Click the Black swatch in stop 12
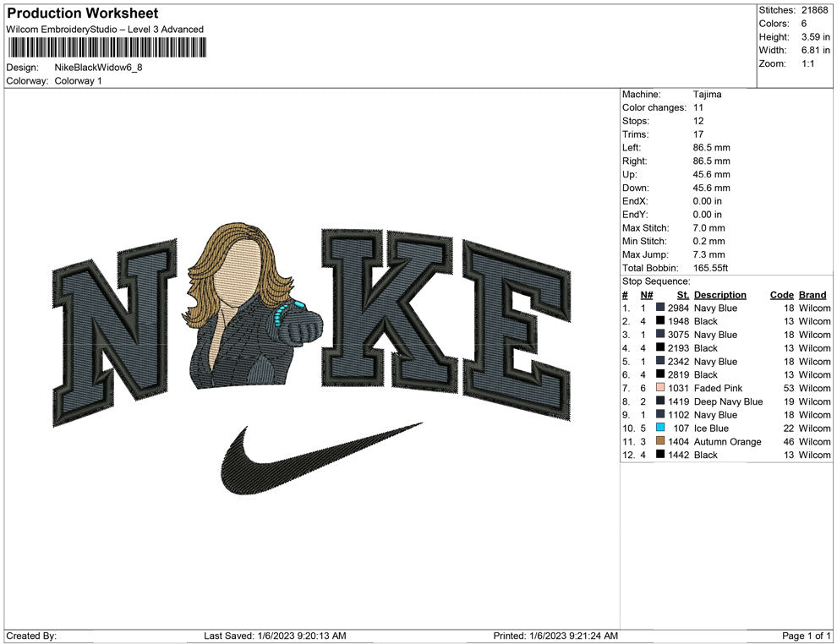Viewport: 837px width, 644px height. pyautogui.click(x=660, y=454)
